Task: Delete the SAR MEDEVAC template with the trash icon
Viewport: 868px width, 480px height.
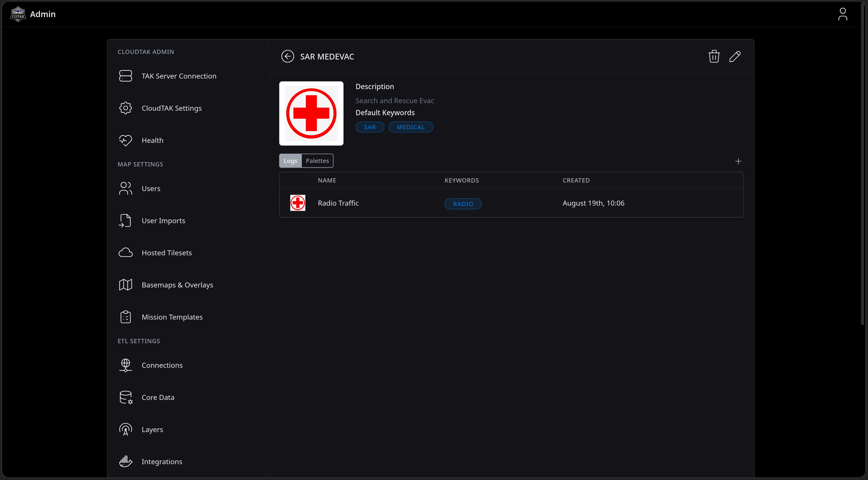Action: (x=714, y=56)
